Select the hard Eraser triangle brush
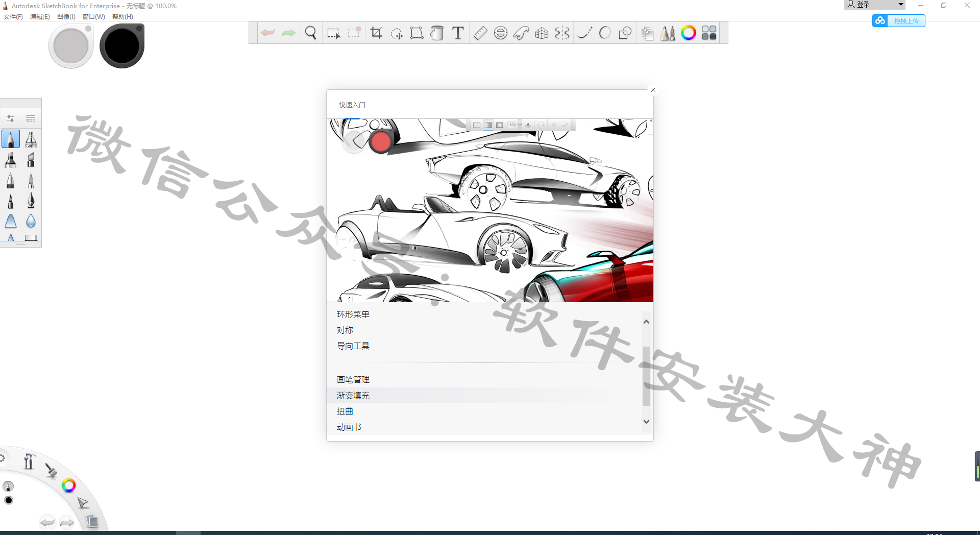 coord(11,221)
